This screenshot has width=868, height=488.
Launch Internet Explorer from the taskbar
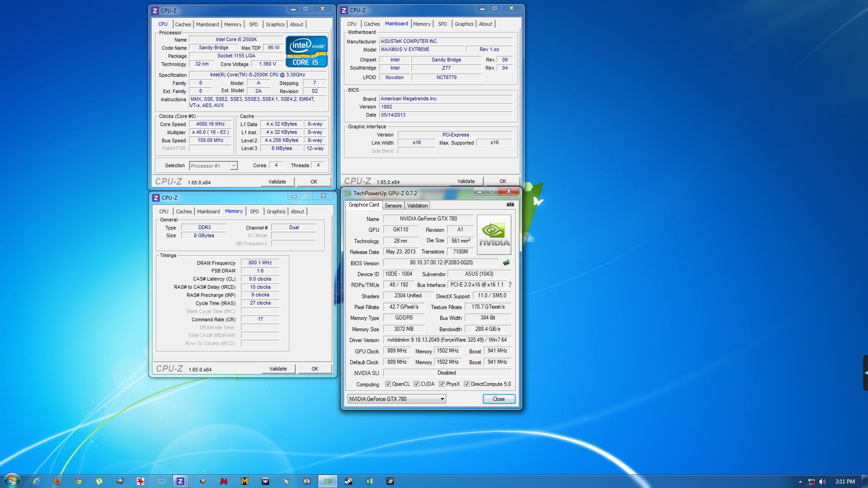37,481
